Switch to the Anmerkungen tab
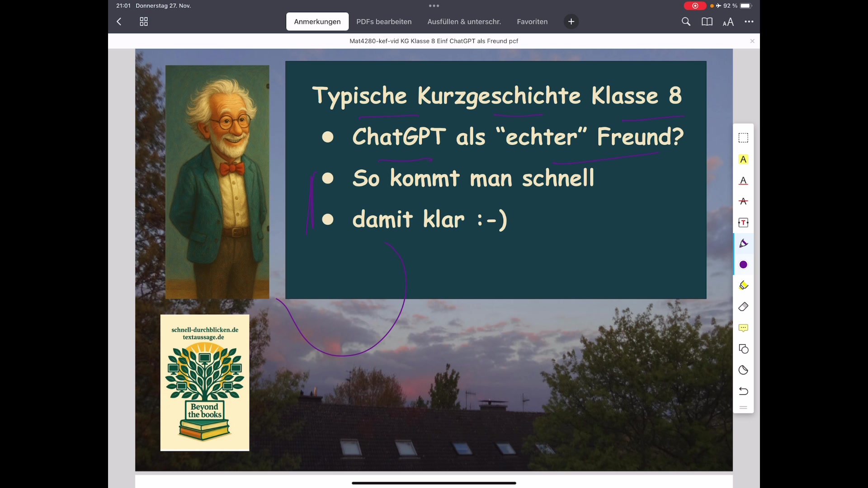 coord(317,21)
